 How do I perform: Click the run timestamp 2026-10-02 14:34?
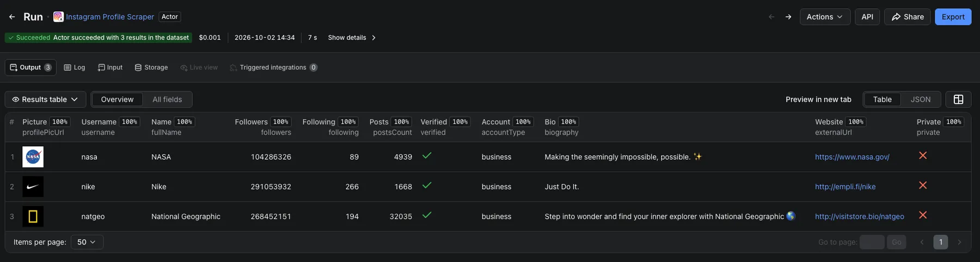pos(265,38)
